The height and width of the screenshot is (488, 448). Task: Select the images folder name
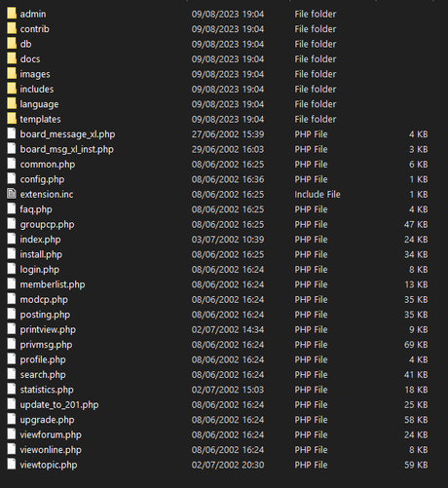coord(35,74)
